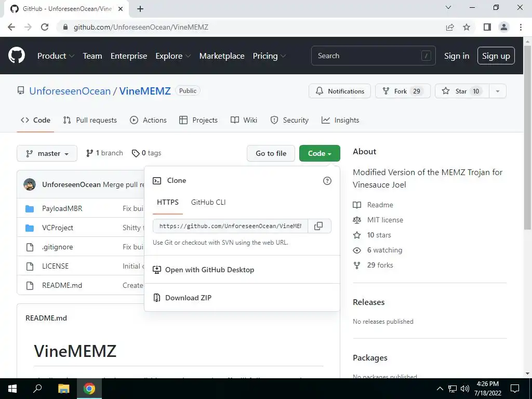532x399 pixels.
Task: Reload the page with the refresh icon
Action: point(45,27)
